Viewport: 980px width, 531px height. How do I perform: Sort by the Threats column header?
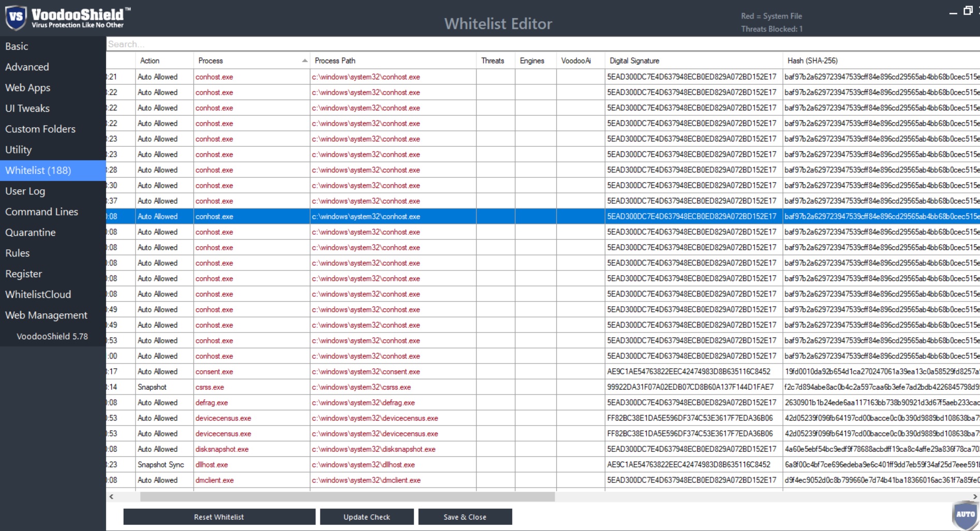(496, 60)
